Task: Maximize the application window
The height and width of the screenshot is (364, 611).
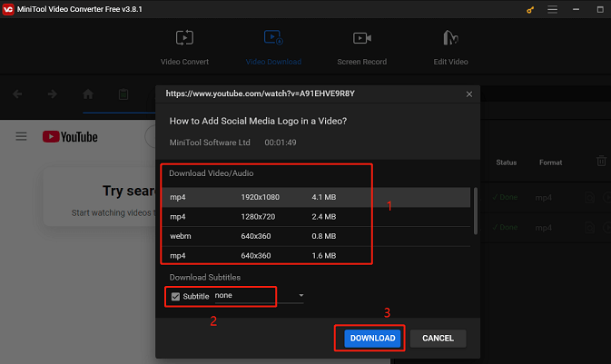Action: click(600, 9)
